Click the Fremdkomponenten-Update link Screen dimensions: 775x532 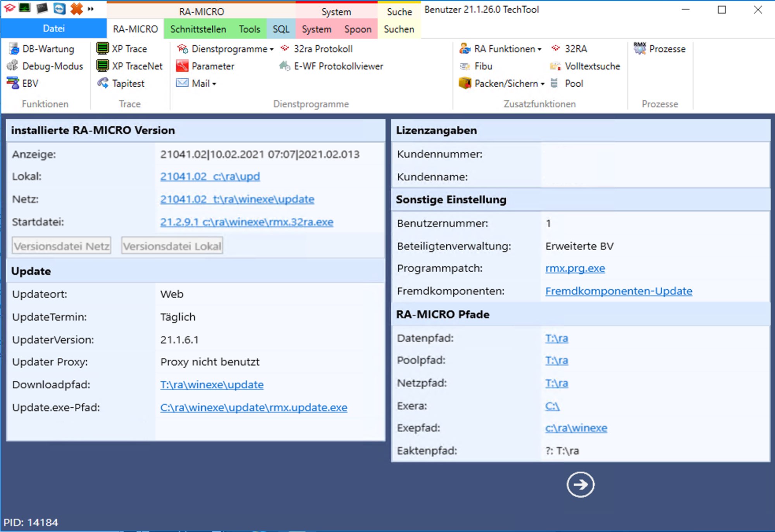[619, 291]
